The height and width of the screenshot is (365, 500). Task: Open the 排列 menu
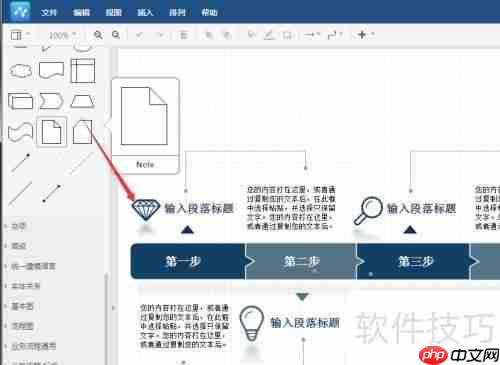coord(177,13)
